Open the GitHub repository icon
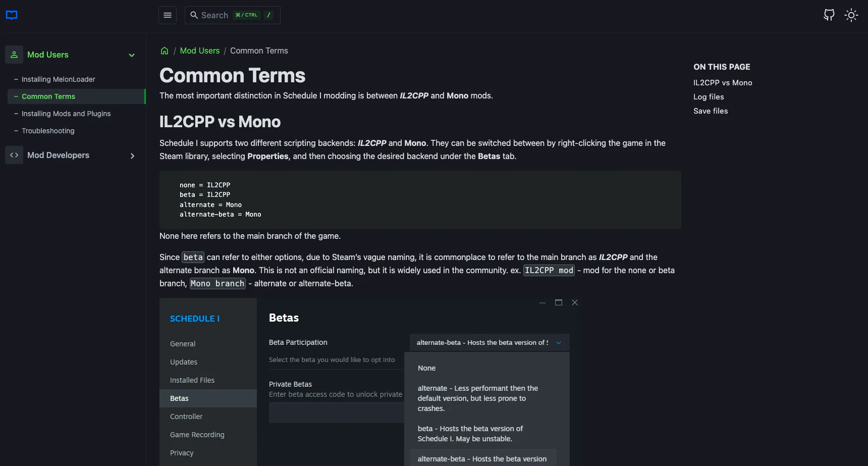 829,15
